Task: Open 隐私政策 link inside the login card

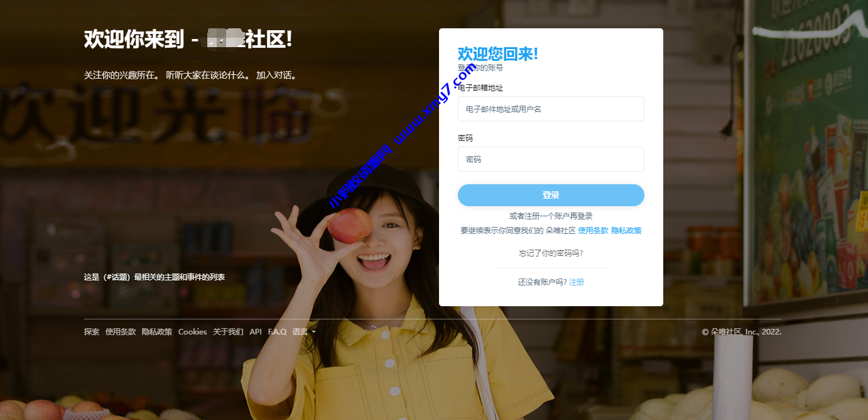Action: pos(626,231)
